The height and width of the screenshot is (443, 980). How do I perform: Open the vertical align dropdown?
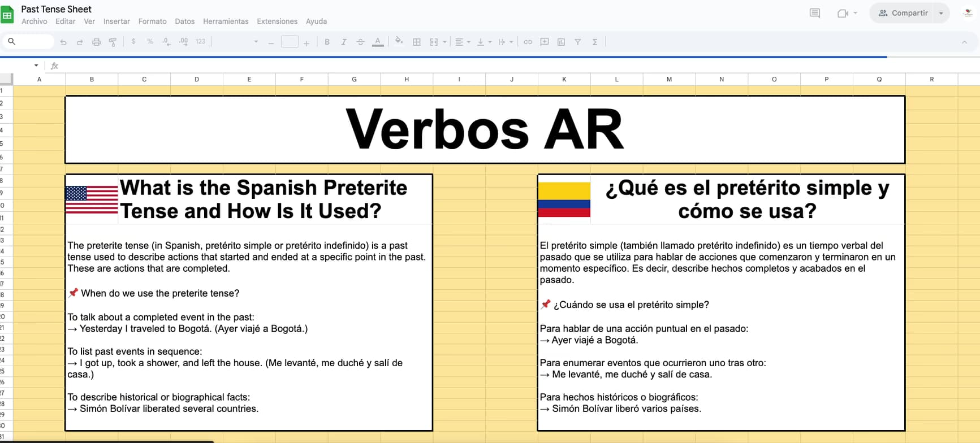484,42
